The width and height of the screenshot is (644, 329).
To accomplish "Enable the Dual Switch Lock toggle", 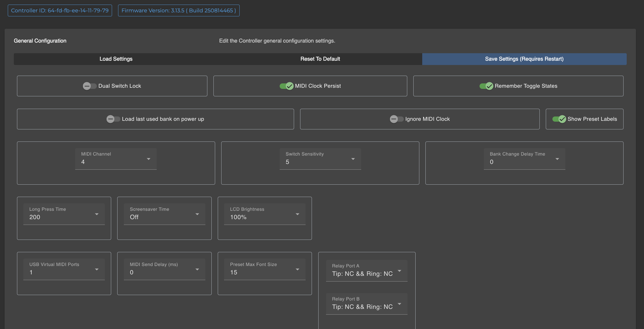I will coord(89,86).
